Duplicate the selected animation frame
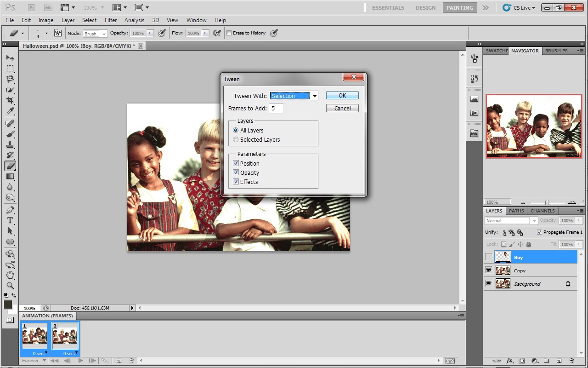 click(x=119, y=361)
